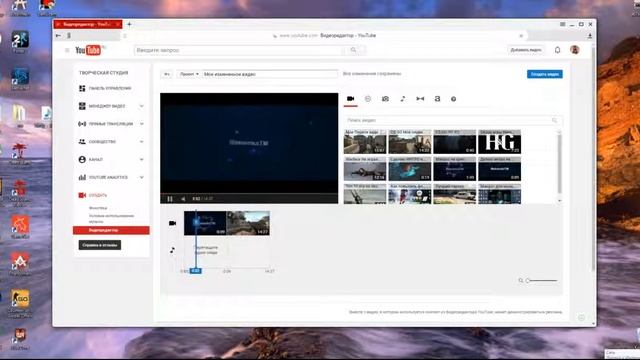The width and height of the screenshot is (640, 360).
Task: Click the Прямые трансляции broadcast icon
Action: point(82,124)
